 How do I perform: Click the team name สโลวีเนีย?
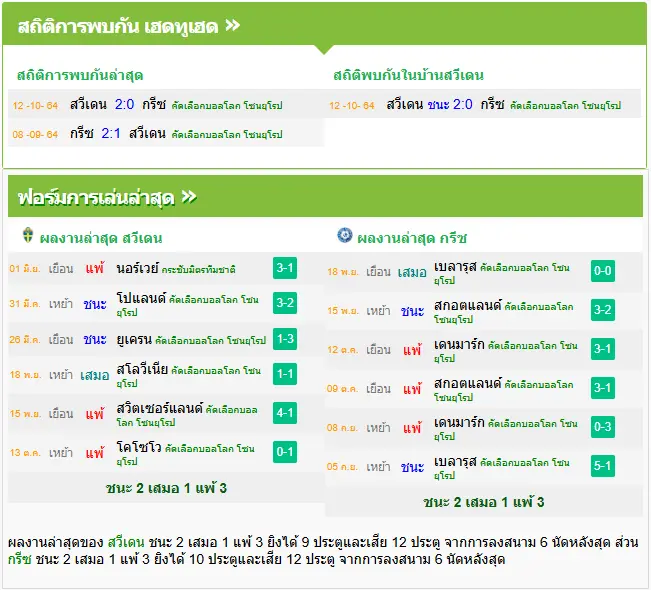pyautogui.click(x=142, y=369)
